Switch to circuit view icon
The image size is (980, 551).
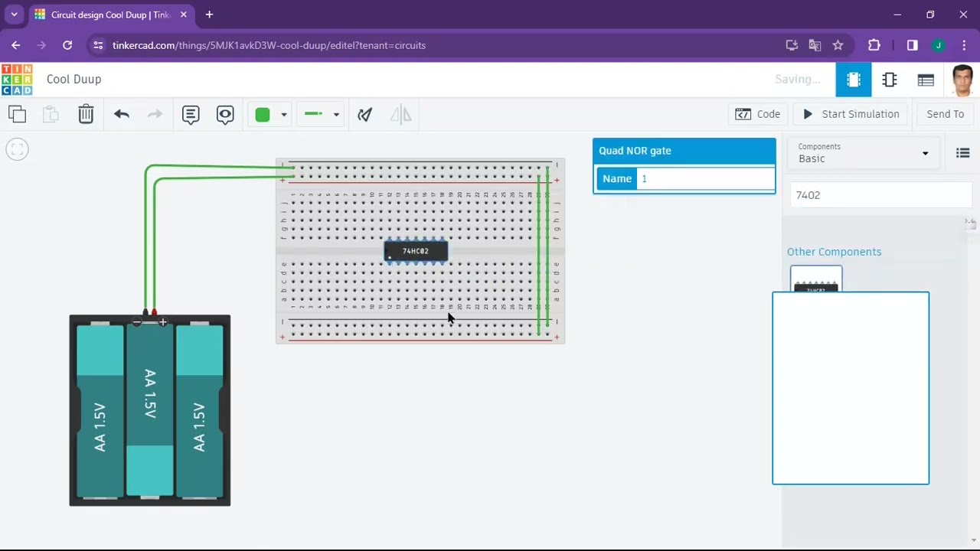(x=854, y=80)
